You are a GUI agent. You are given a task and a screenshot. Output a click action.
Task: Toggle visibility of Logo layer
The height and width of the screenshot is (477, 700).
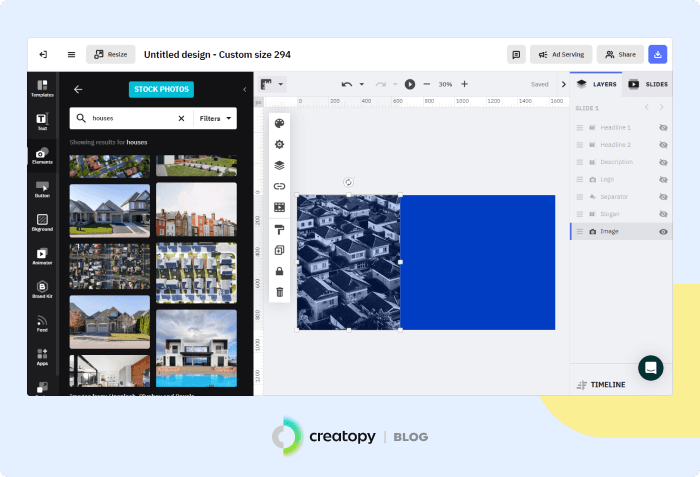coord(663,179)
